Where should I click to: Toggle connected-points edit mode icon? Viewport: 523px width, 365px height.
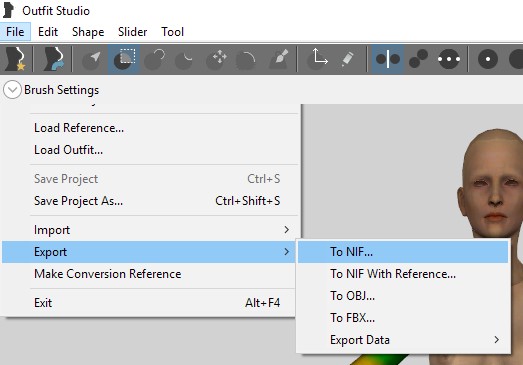(x=418, y=59)
